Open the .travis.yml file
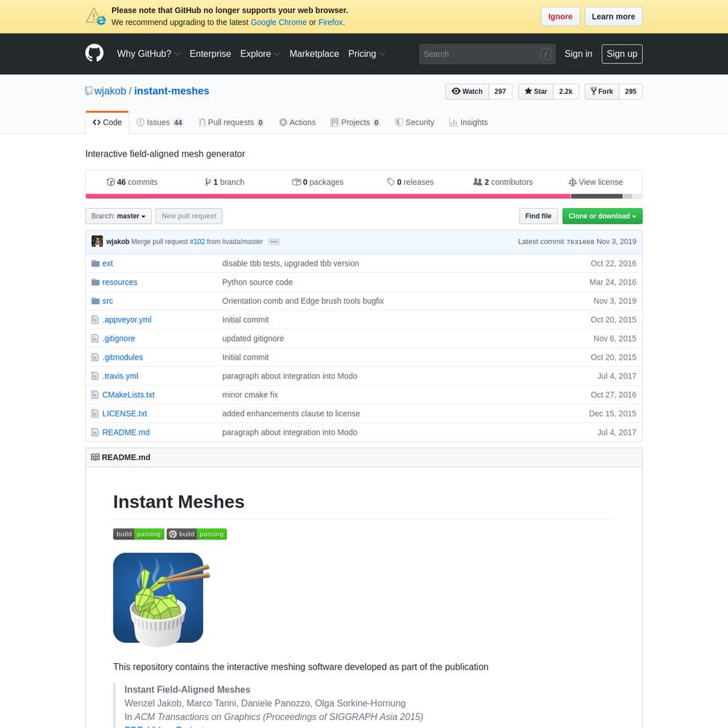Image resolution: width=728 pixels, height=728 pixels. click(x=120, y=376)
